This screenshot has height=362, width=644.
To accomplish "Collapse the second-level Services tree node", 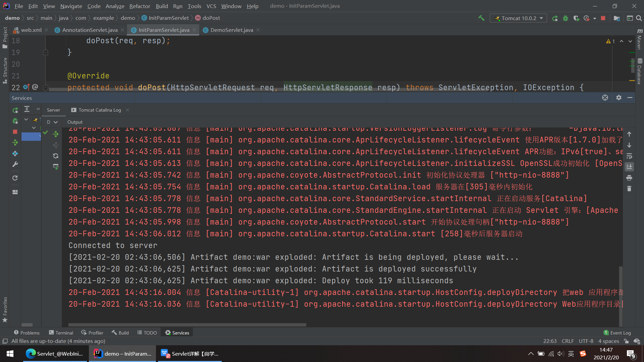I will pos(34,128).
